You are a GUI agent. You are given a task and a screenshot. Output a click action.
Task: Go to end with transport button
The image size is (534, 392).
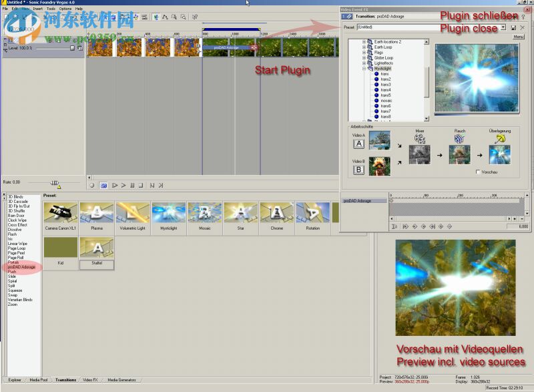[161, 185]
